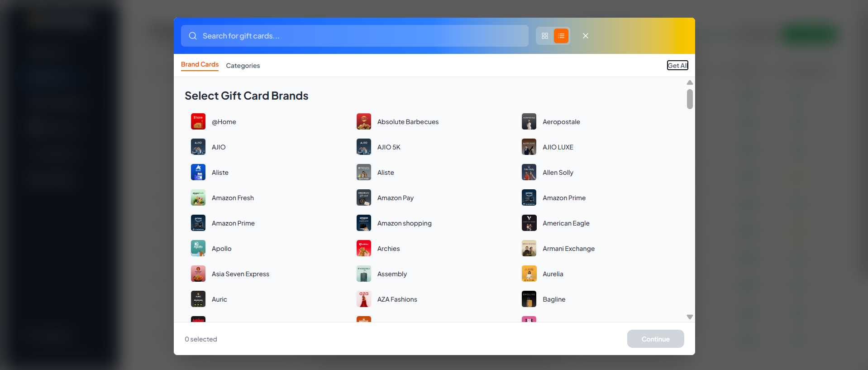The image size is (868, 370).
Task: Choose the 'American Eagle' label
Action: 566,223
